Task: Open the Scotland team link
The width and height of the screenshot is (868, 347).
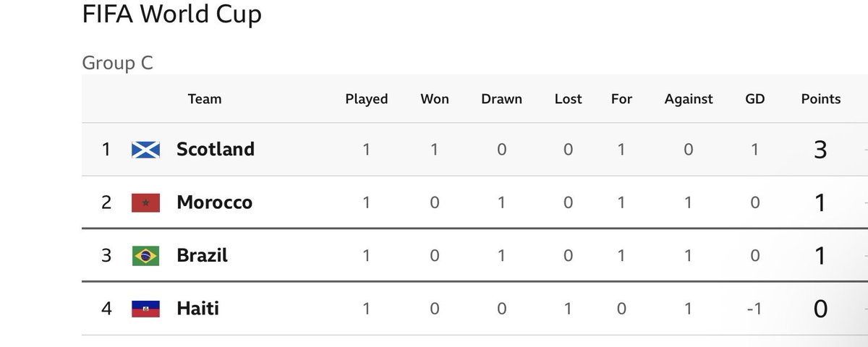Action: (x=216, y=150)
